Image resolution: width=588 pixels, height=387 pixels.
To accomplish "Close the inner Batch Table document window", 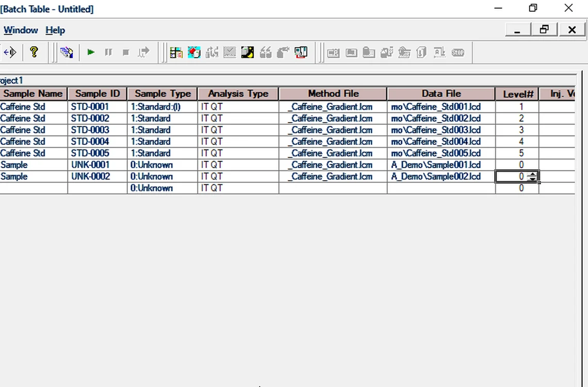I will click(x=572, y=30).
